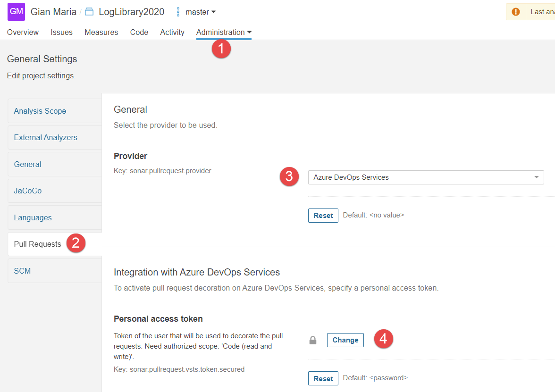
Task: Go to SCM settings category
Action: tap(22, 271)
